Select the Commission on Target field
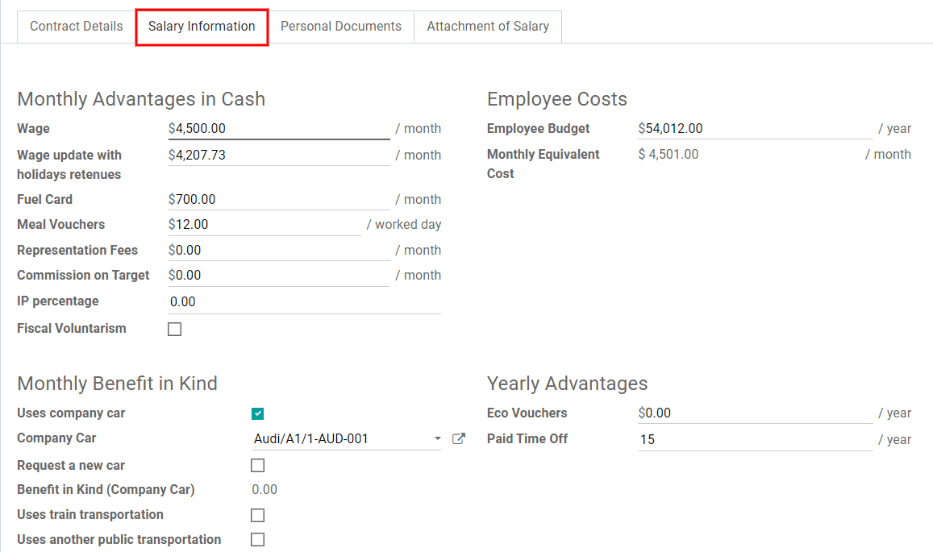 click(x=278, y=276)
